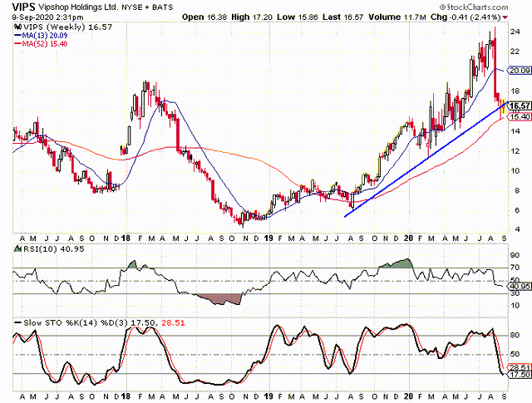Click the 9-Sep-2020 2:31pm timestamp
This screenshot has width=532, height=403.
tap(47, 17)
